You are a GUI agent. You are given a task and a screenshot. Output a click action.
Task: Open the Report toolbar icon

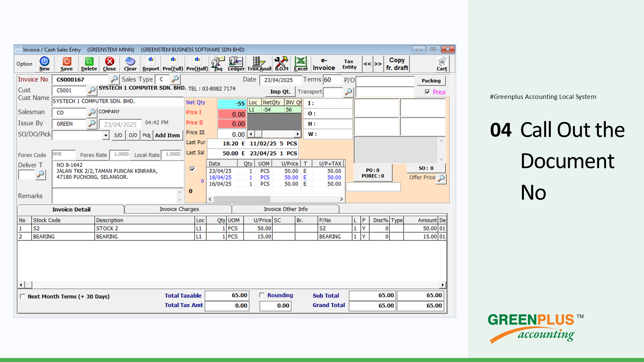151,64
